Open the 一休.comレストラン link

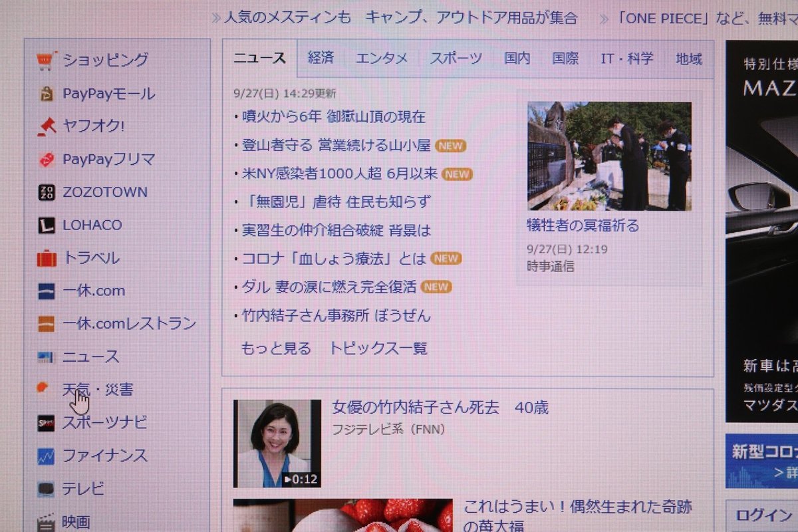(130, 324)
